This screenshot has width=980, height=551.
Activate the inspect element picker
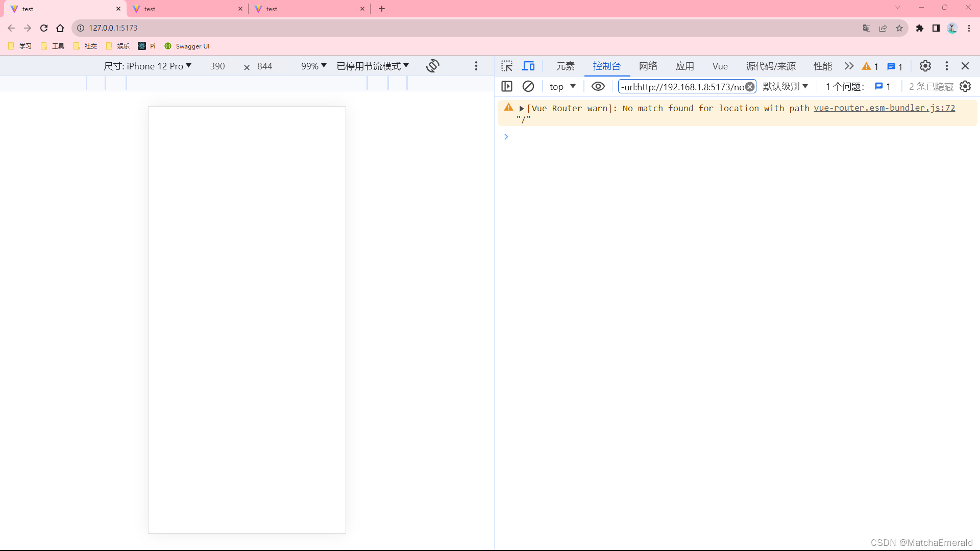click(x=507, y=66)
